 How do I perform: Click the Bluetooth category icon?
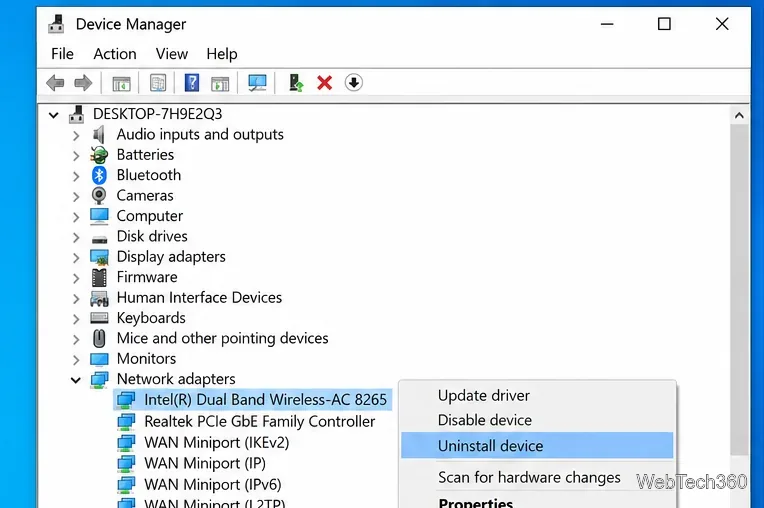tap(99, 175)
